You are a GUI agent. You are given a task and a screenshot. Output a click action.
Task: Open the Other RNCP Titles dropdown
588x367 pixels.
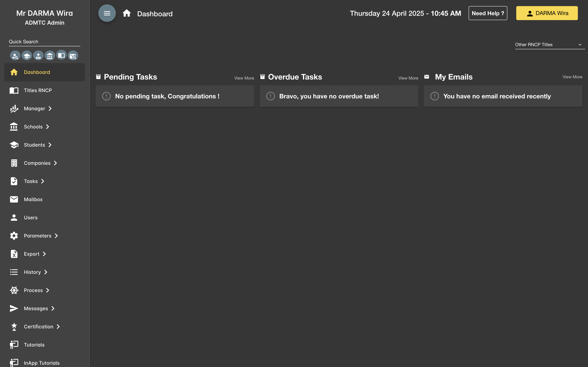click(x=550, y=45)
